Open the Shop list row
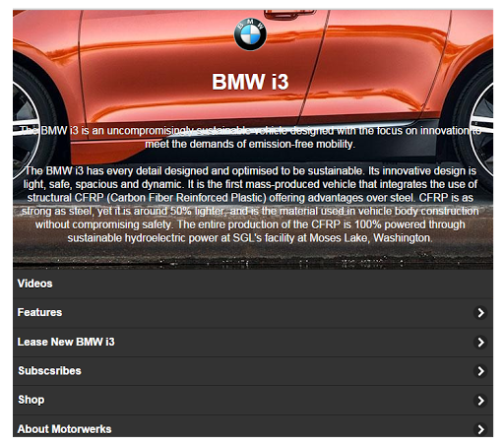The height and width of the screenshot is (445, 504). (x=253, y=401)
